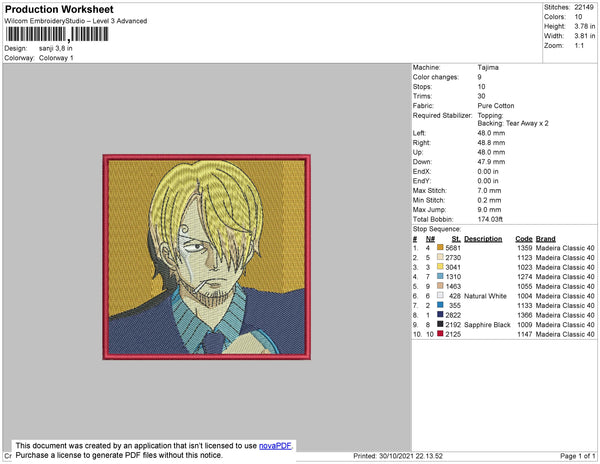This screenshot has height=464, width=600.
Task: Click the Down value '47.9 mm'
Action: tap(491, 162)
